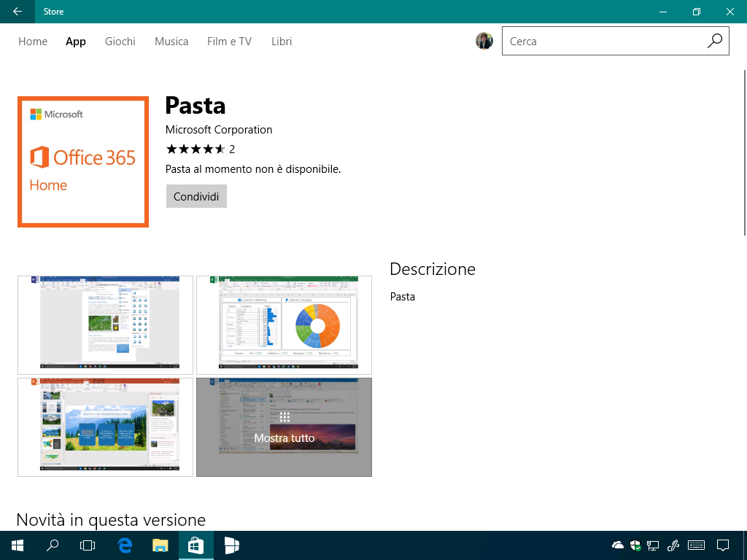Open the Microsoft Corporation publisher link
The width and height of the screenshot is (747, 560).
coord(219,130)
